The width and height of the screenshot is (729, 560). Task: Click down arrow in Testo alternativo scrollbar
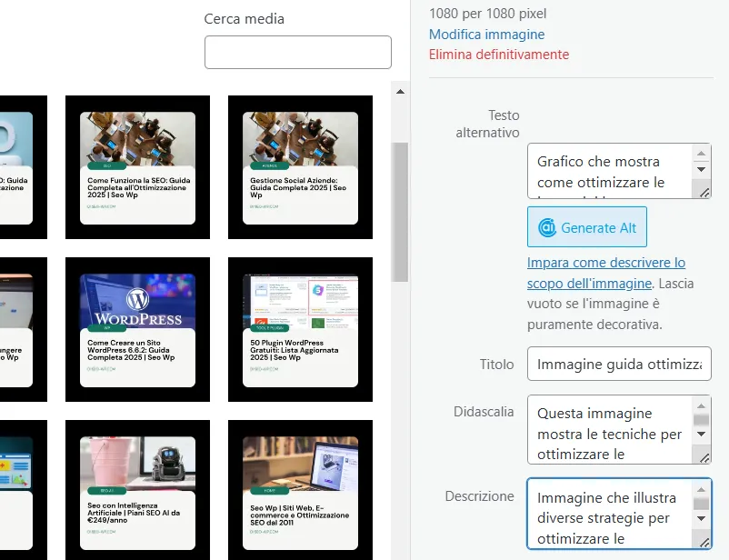click(x=701, y=169)
